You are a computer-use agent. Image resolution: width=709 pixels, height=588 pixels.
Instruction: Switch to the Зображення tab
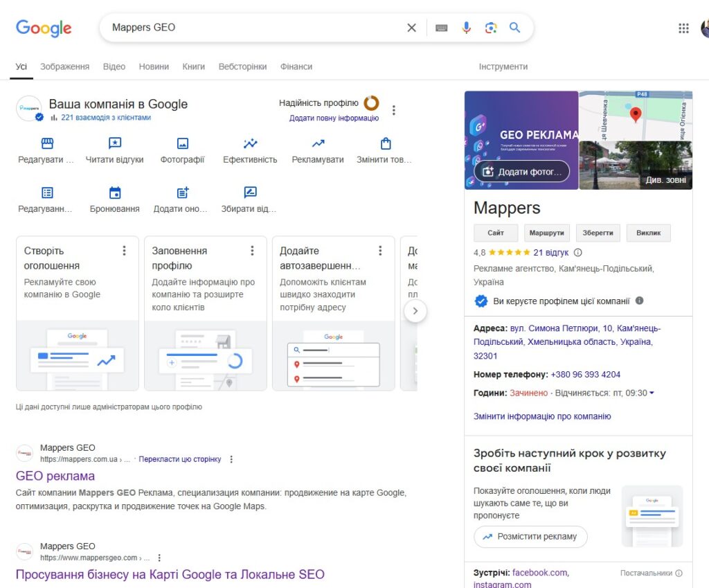coord(64,66)
